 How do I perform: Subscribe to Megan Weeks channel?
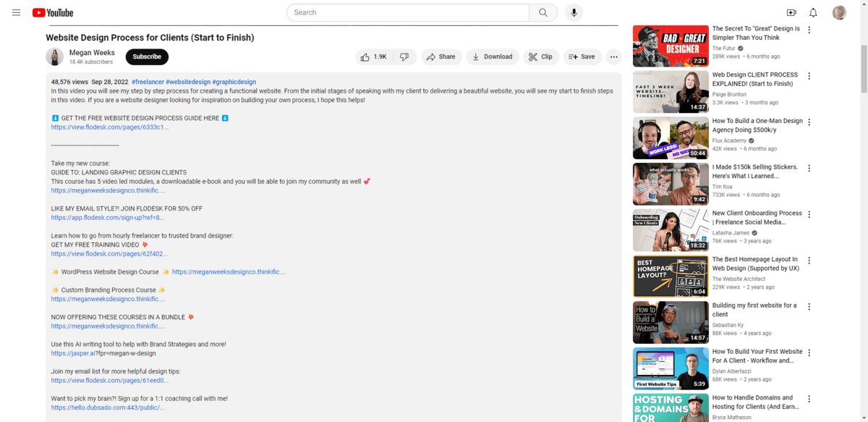tap(147, 57)
